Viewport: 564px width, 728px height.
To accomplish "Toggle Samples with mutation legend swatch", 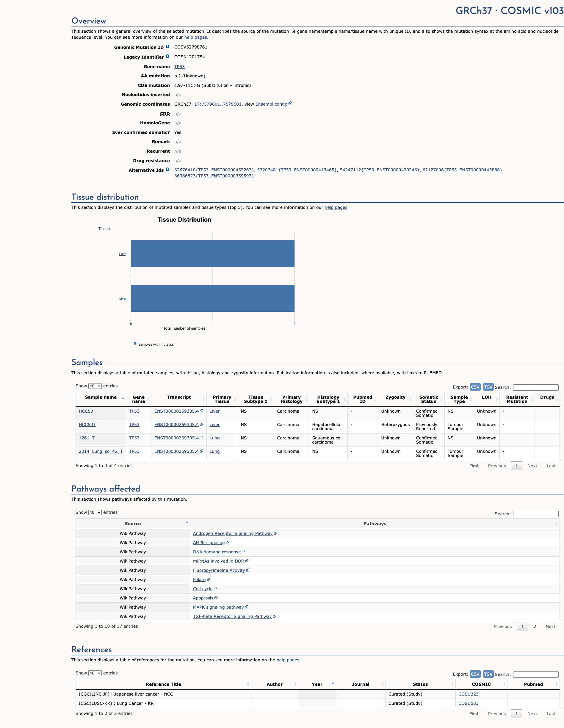I will pos(135,343).
